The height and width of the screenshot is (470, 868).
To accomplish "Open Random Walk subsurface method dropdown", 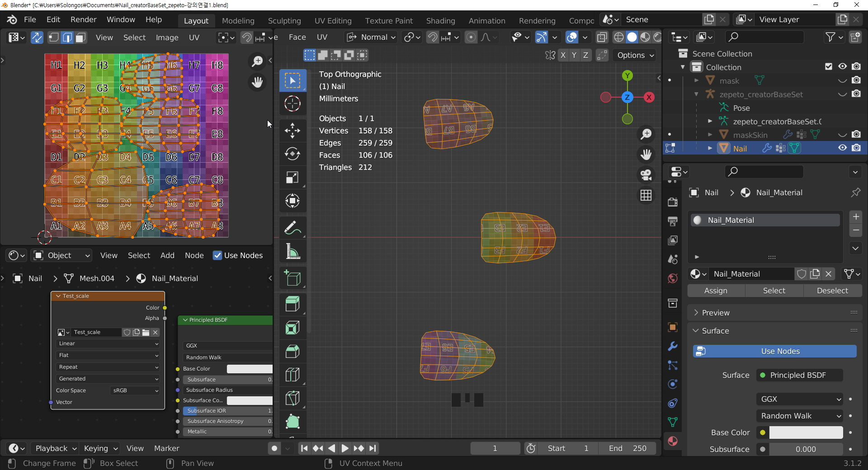I will point(800,416).
